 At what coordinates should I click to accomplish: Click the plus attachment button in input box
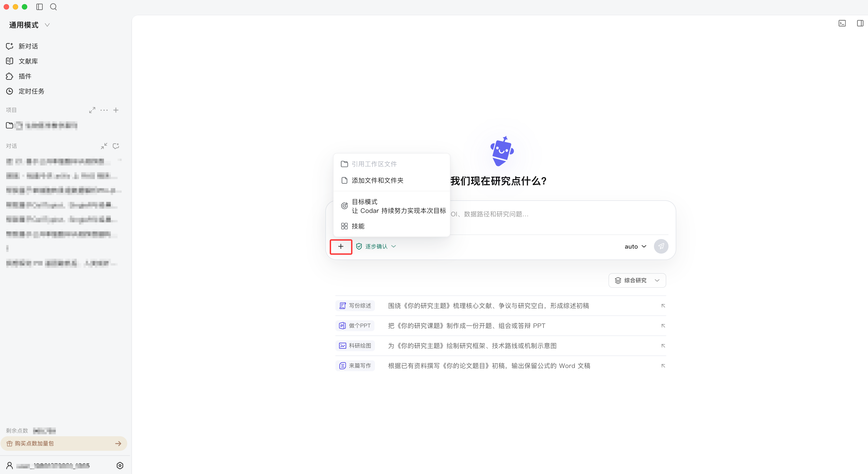(341, 247)
